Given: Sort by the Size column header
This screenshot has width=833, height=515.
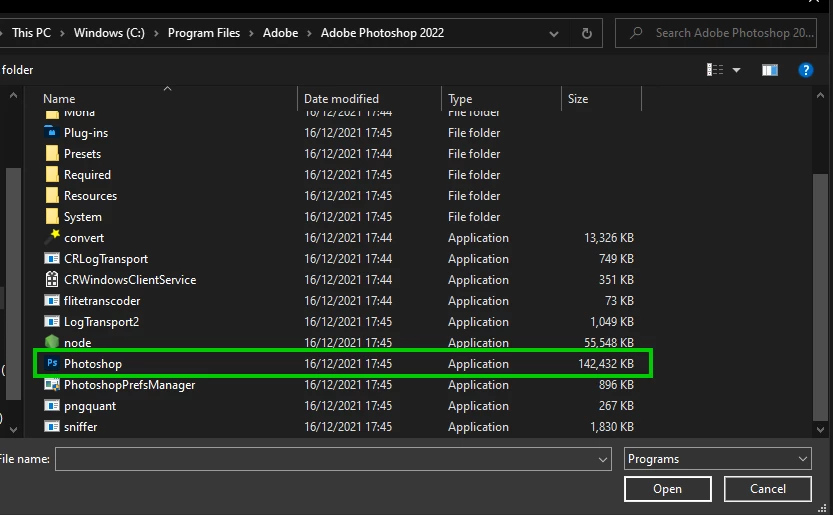Looking at the screenshot, I should 578,99.
